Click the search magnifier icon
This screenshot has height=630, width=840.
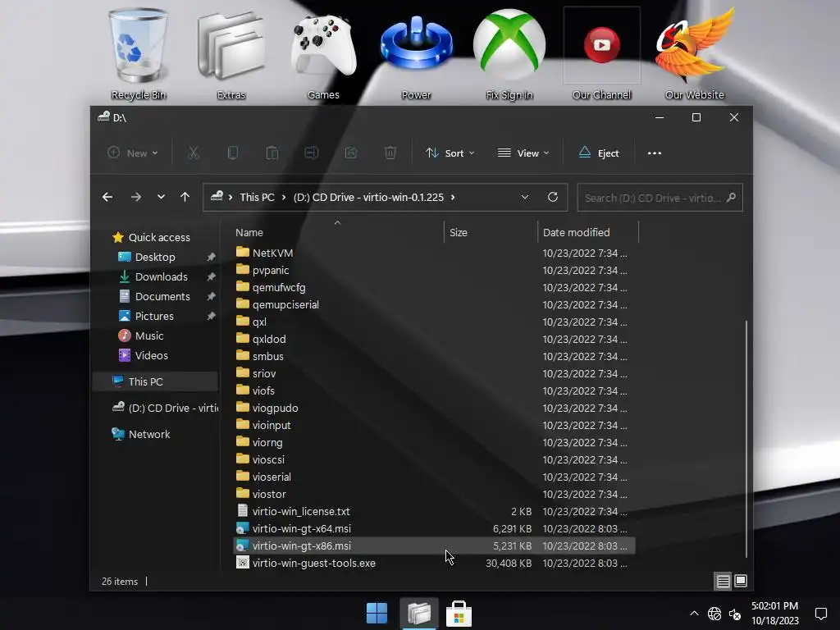[x=731, y=198]
